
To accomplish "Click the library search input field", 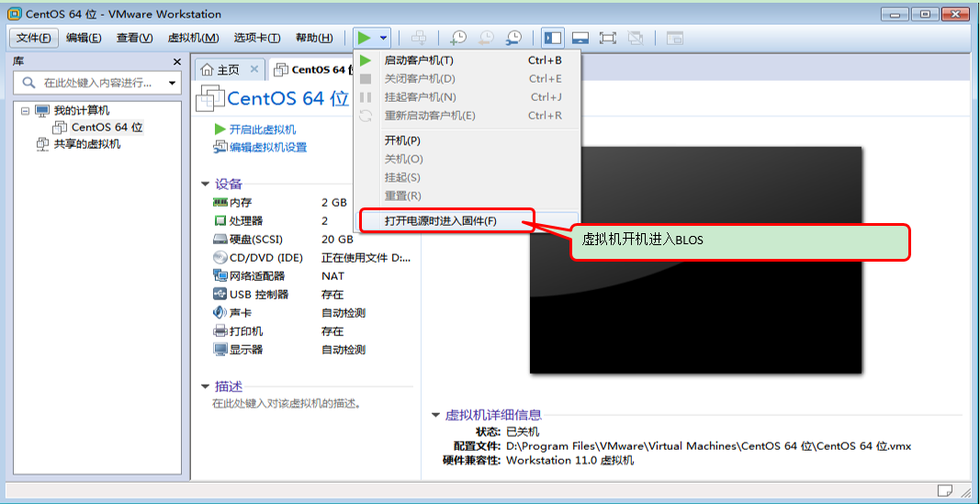I will (96, 83).
